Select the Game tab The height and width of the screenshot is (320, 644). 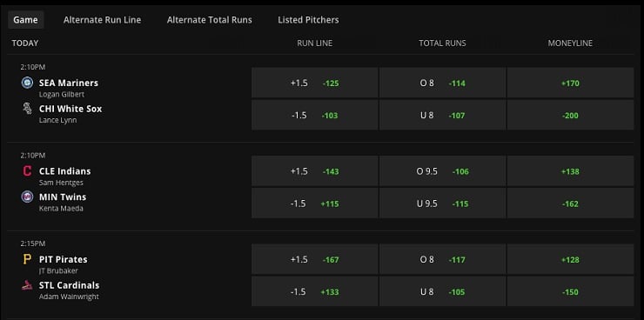pos(25,20)
